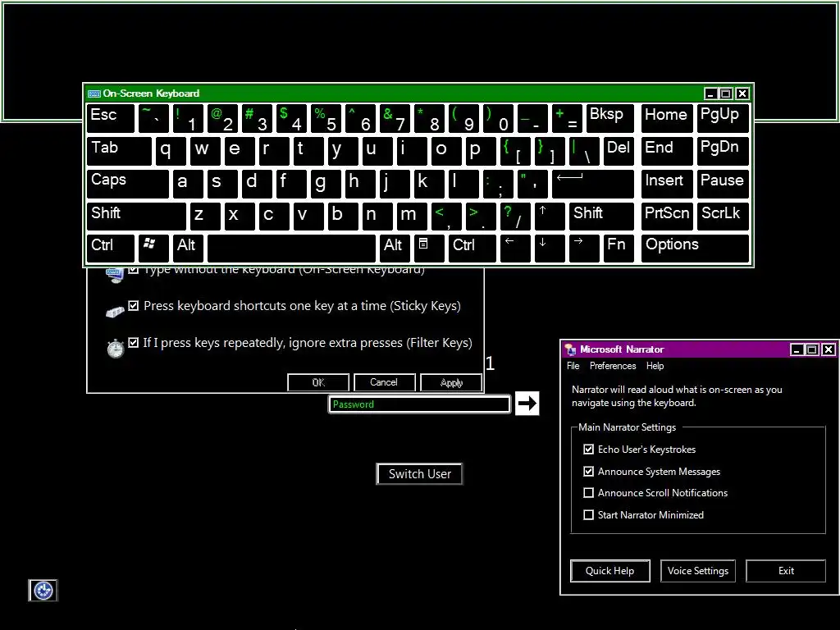Click the Esc key on the keyboard
This screenshot has width=840, height=630.
(111, 118)
